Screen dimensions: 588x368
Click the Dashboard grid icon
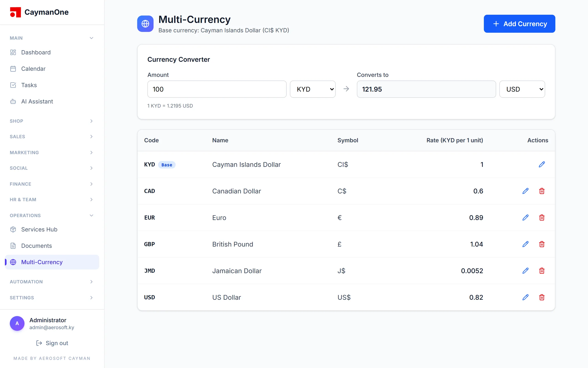click(x=13, y=52)
